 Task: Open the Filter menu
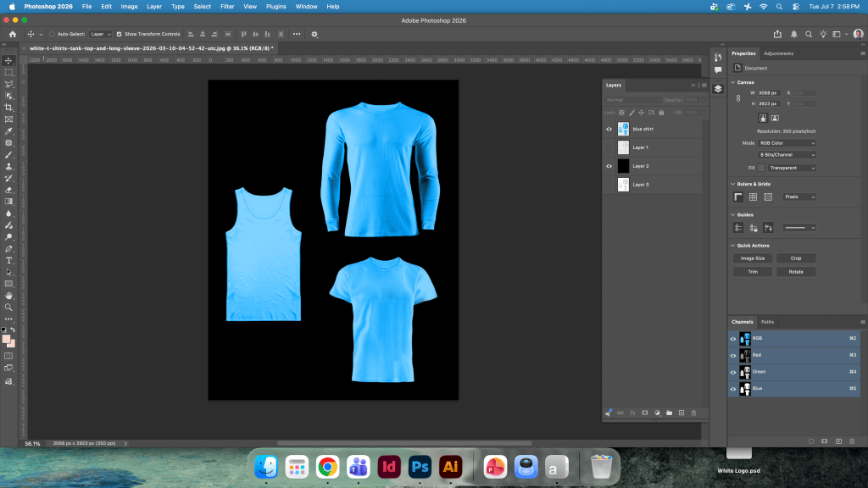click(227, 7)
